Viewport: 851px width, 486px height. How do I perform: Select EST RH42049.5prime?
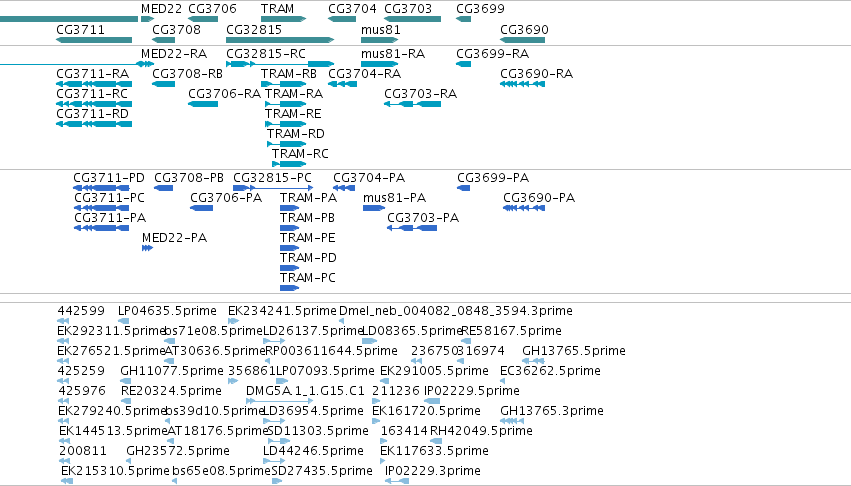point(481,432)
